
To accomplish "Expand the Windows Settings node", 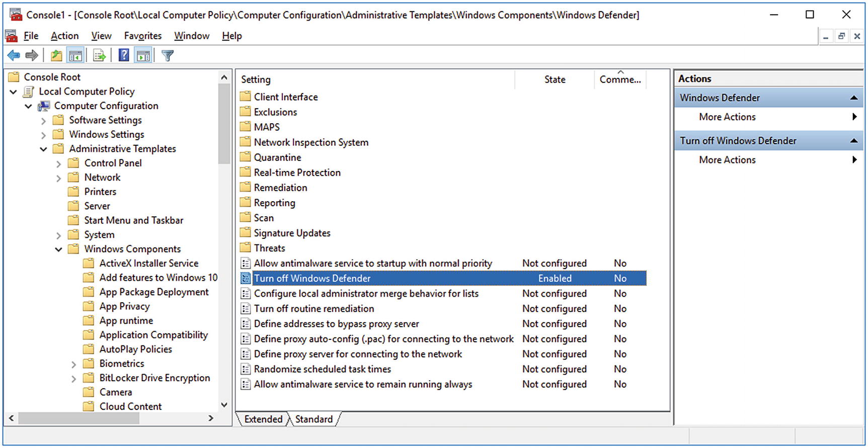I will (x=44, y=135).
